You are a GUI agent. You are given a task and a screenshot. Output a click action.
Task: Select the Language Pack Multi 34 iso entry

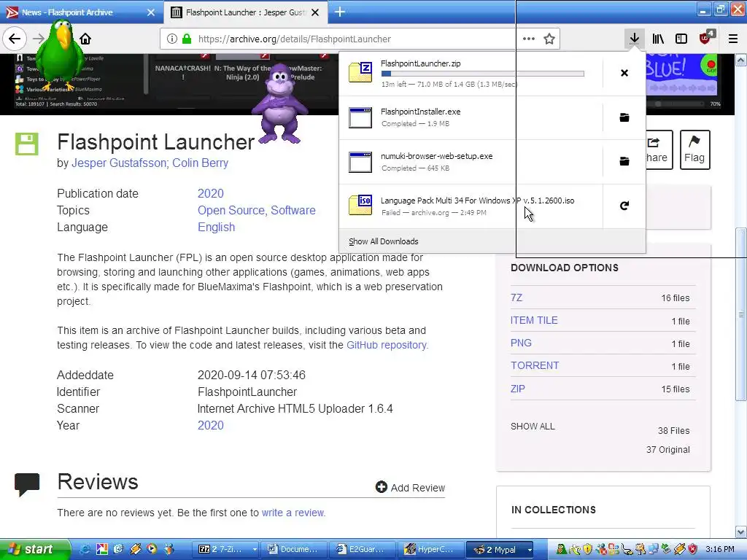[471, 206]
